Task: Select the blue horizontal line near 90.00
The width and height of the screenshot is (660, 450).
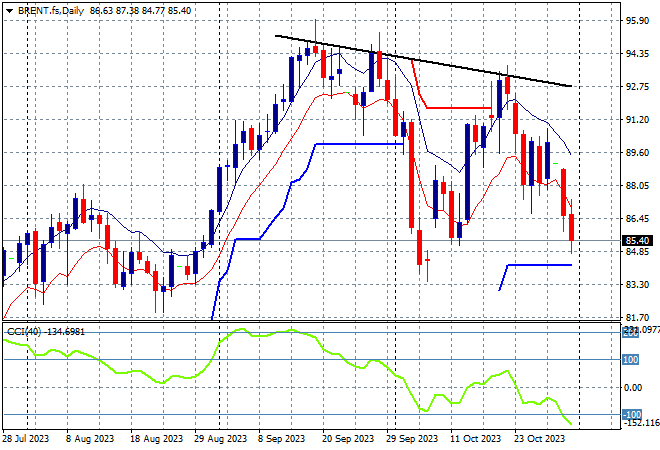Action: tap(360, 144)
